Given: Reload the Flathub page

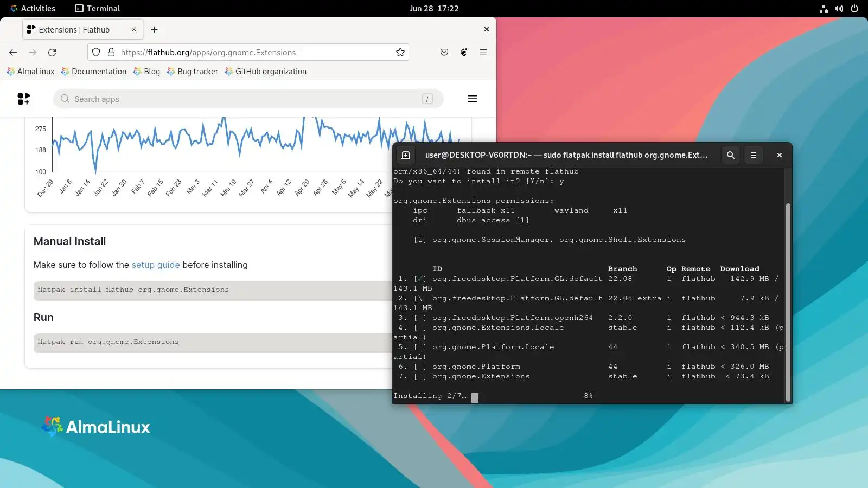Looking at the screenshot, I should pos(52,53).
